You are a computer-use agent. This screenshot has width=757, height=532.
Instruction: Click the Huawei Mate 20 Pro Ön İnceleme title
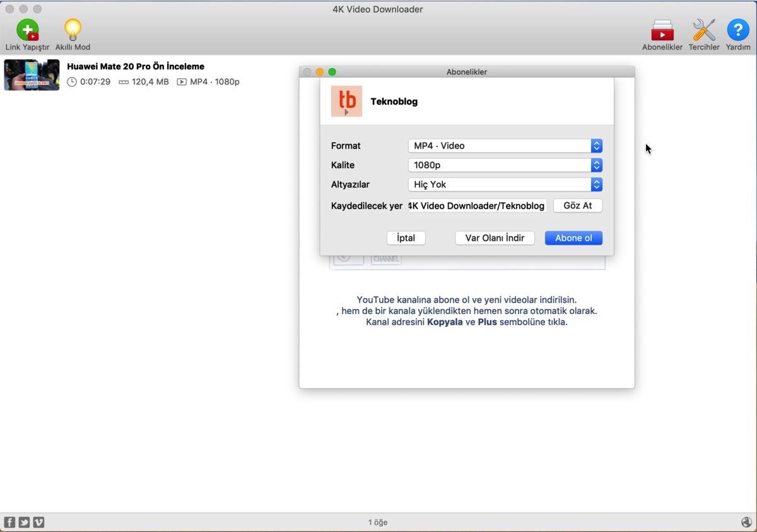pos(136,66)
